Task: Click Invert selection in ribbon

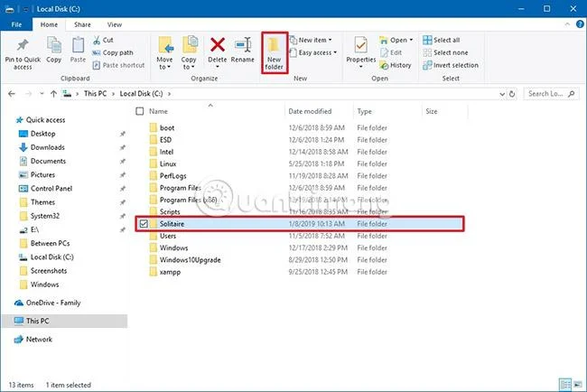Action: [451, 65]
